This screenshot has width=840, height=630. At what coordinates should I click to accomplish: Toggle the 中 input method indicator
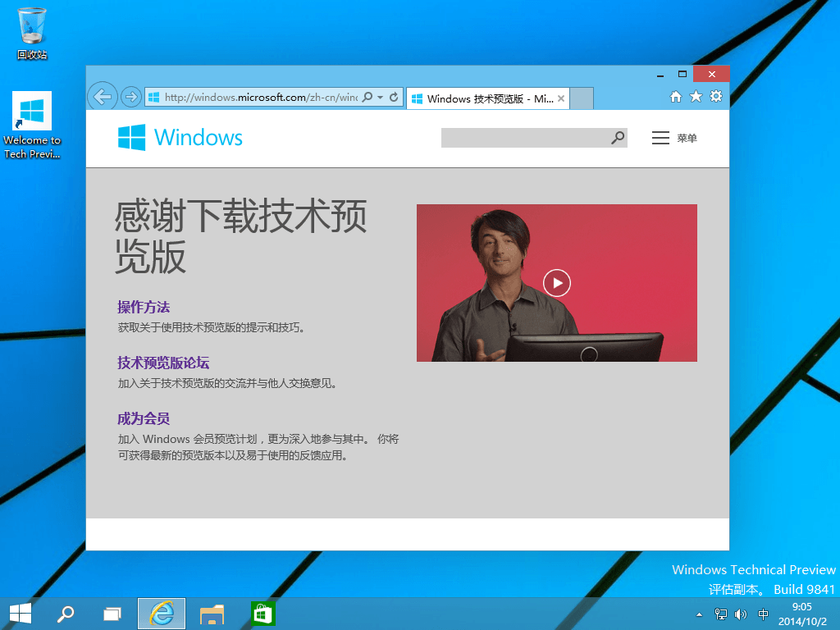[764, 614]
